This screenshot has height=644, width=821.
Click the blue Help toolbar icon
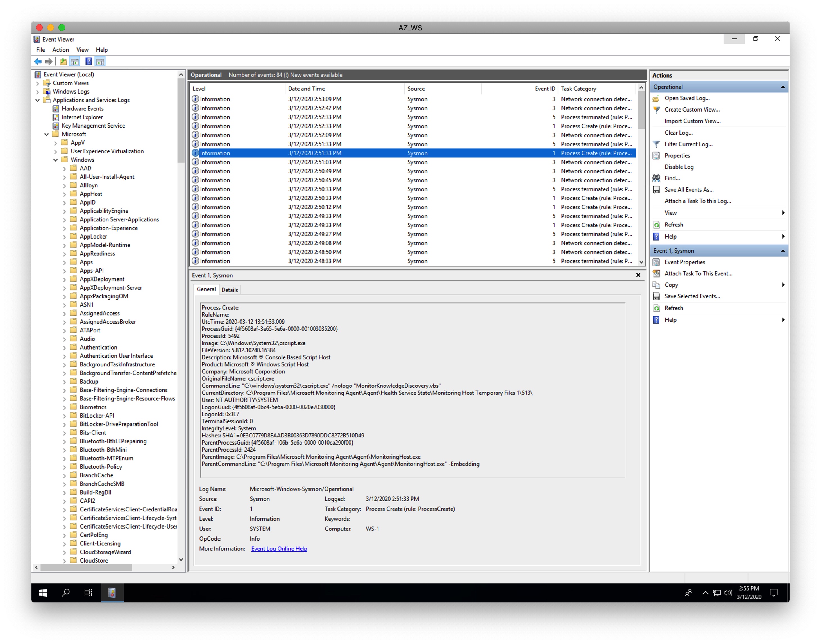[x=89, y=62]
